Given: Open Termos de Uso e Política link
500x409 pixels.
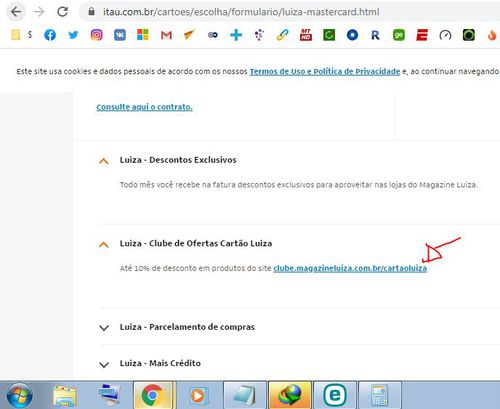Looking at the screenshot, I should (x=325, y=71).
